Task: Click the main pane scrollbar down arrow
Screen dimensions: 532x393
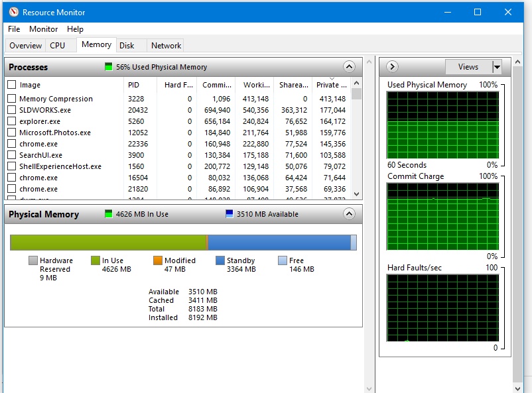Action: click(369, 388)
